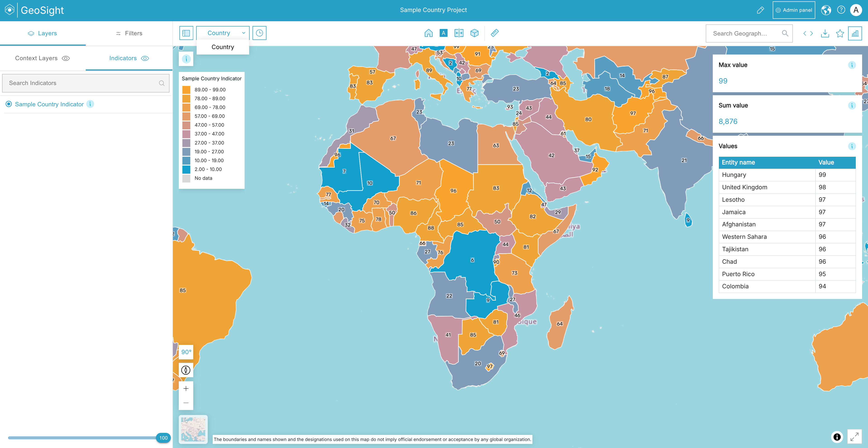
Task: Show info for Sum value widget
Action: (852, 105)
